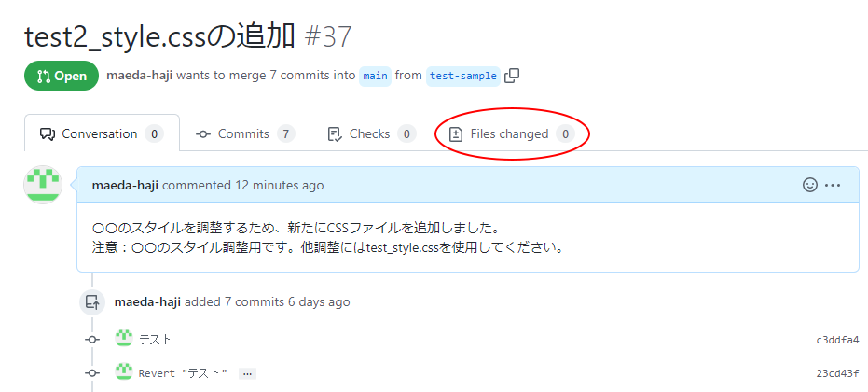
Task: Open the Files changed tab
Action: click(x=511, y=133)
